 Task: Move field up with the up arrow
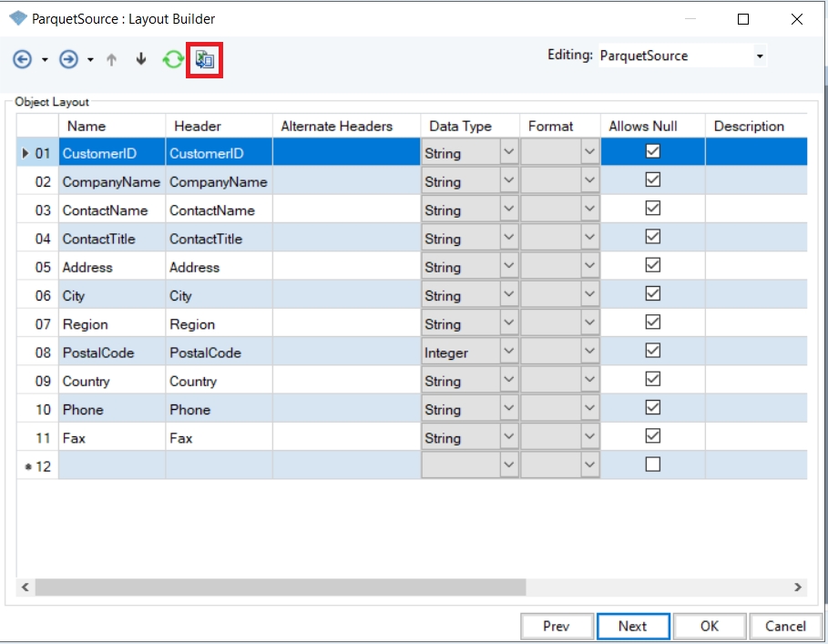point(112,60)
